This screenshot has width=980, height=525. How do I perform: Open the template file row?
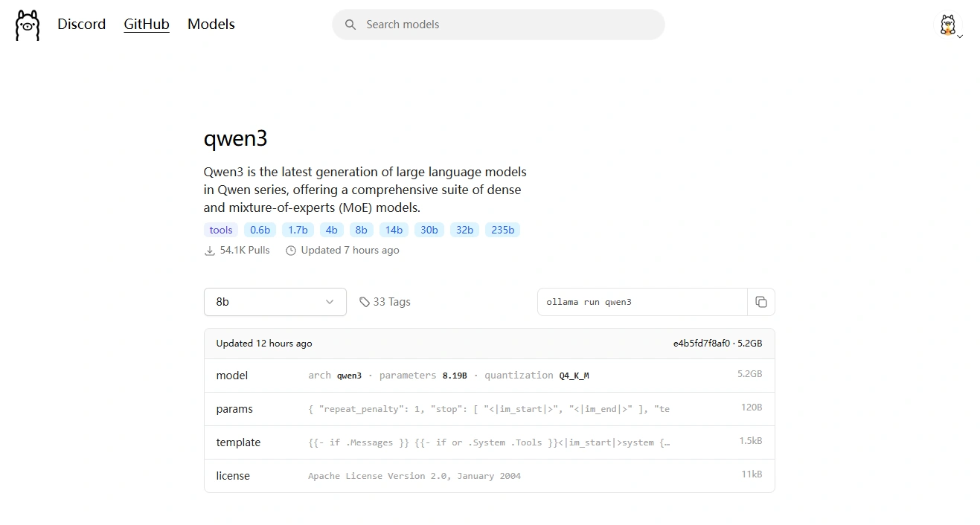pos(490,442)
